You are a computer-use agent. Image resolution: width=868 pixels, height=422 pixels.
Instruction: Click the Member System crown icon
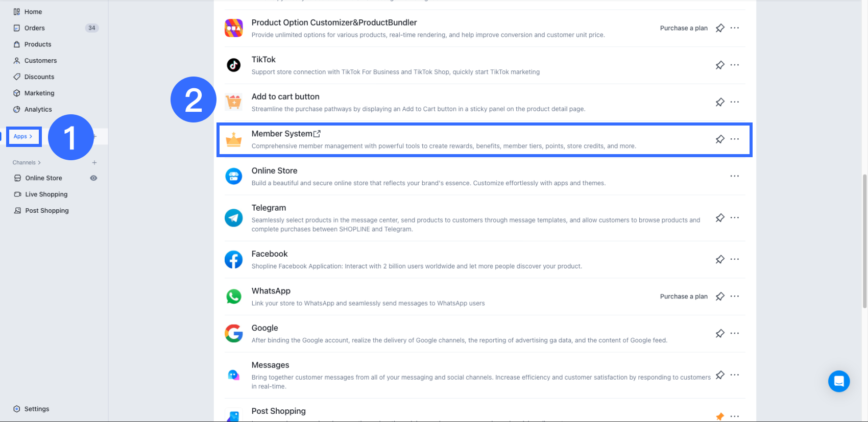coord(233,139)
